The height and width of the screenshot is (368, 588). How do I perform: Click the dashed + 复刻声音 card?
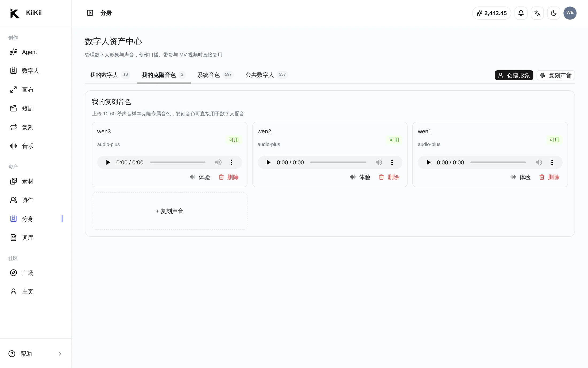(x=169, y=211)
